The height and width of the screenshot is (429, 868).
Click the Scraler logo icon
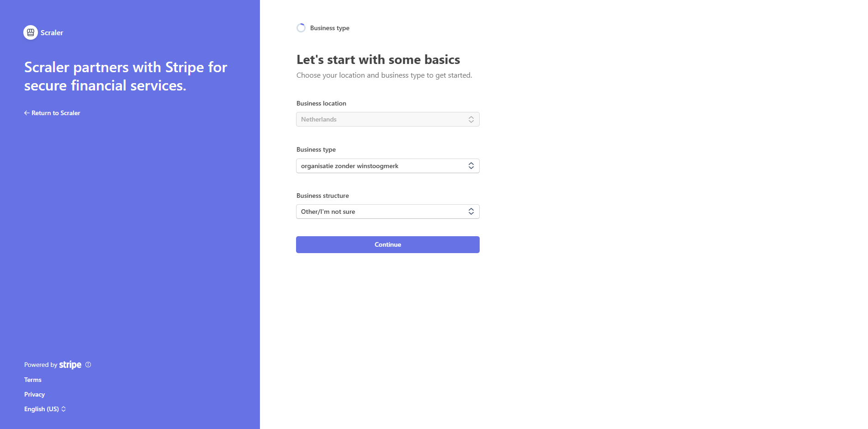[x=30, y=32]
